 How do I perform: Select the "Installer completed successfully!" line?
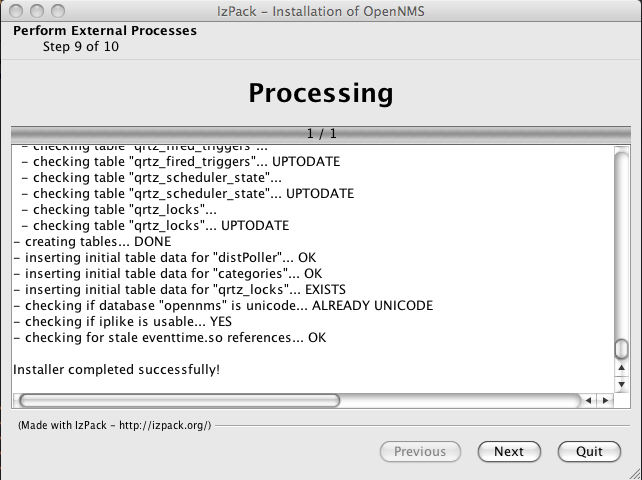pos(117,369)
